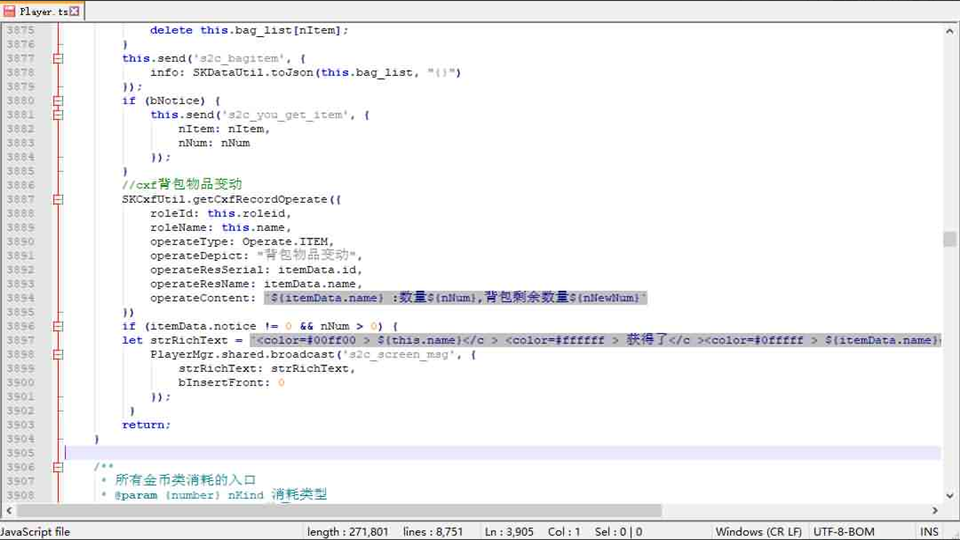Click the vertical scrollbar up arrow
The height and width of the screenshot is (540, 960).
[x=949, y=31]
